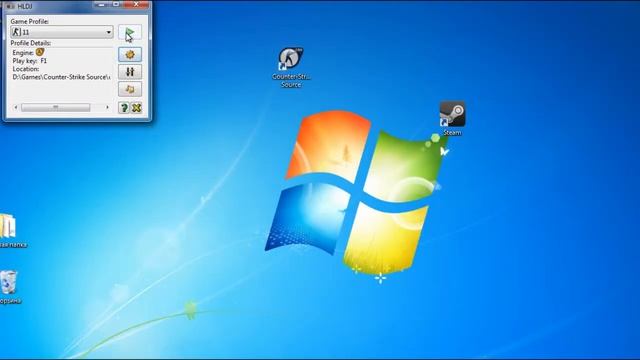Click the 'Engine:' label in profile details
Screen dimensions: 640x360
point(23,53)
